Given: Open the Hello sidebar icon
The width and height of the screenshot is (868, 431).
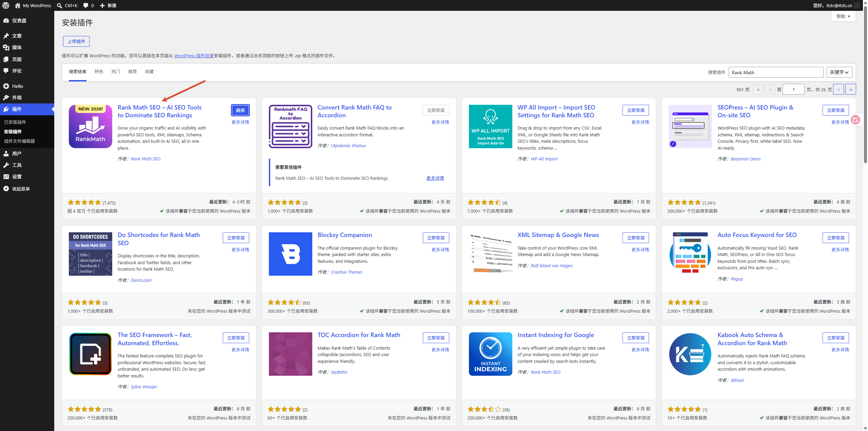Looking at the screenshot, I should coord(6,86).
